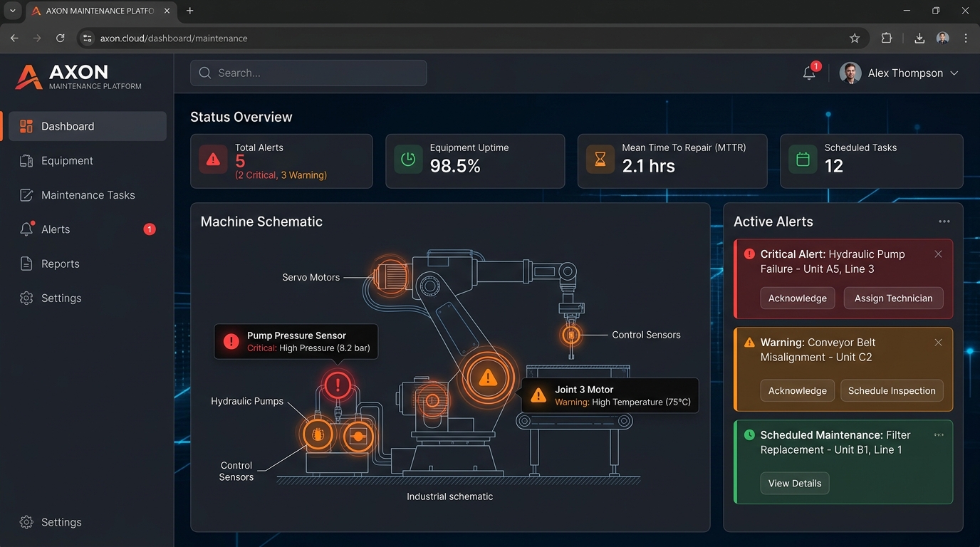980x547 pixels.
Task: Click the red critical marker above the hydraulic pumps
Action: [338, 385]
